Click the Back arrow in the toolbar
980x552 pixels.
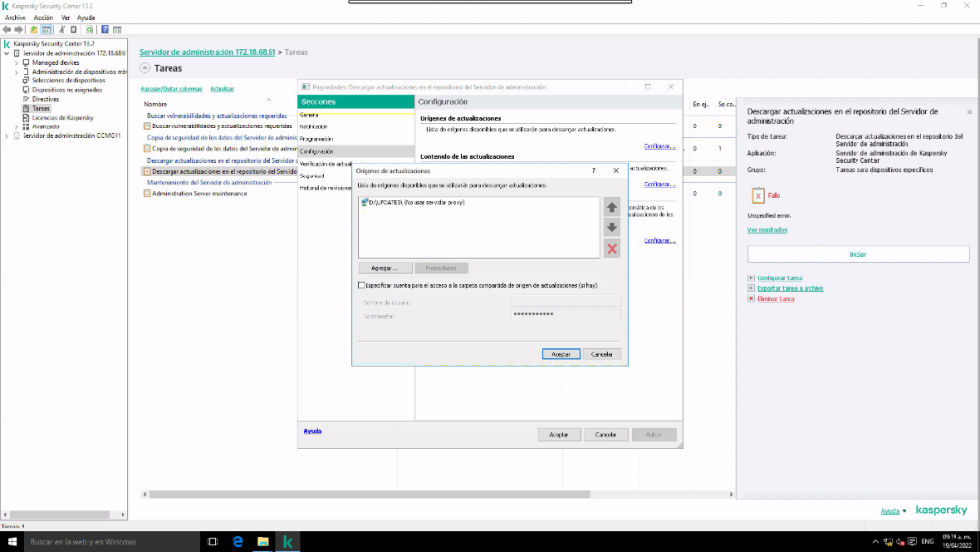pos(6,30)
